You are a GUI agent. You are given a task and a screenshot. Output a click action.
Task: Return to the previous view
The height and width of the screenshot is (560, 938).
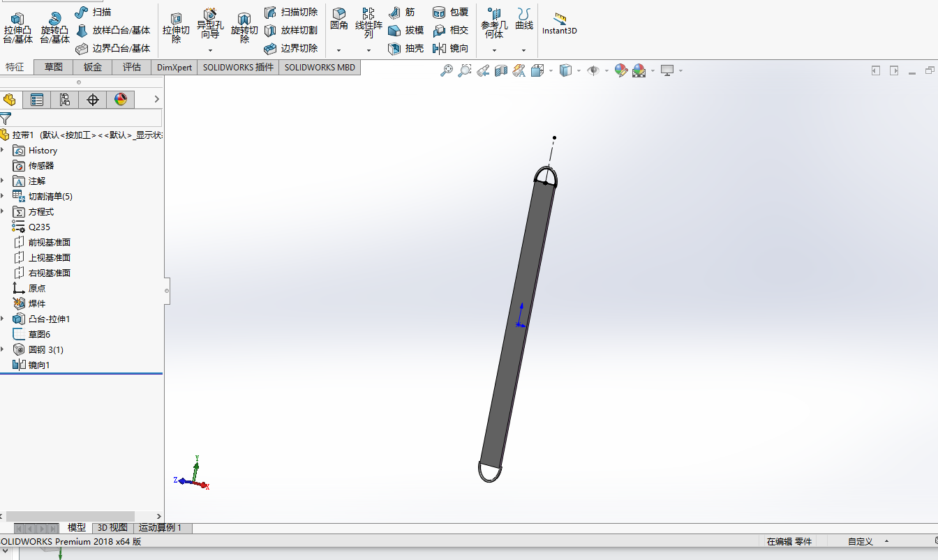coord(483,70)
